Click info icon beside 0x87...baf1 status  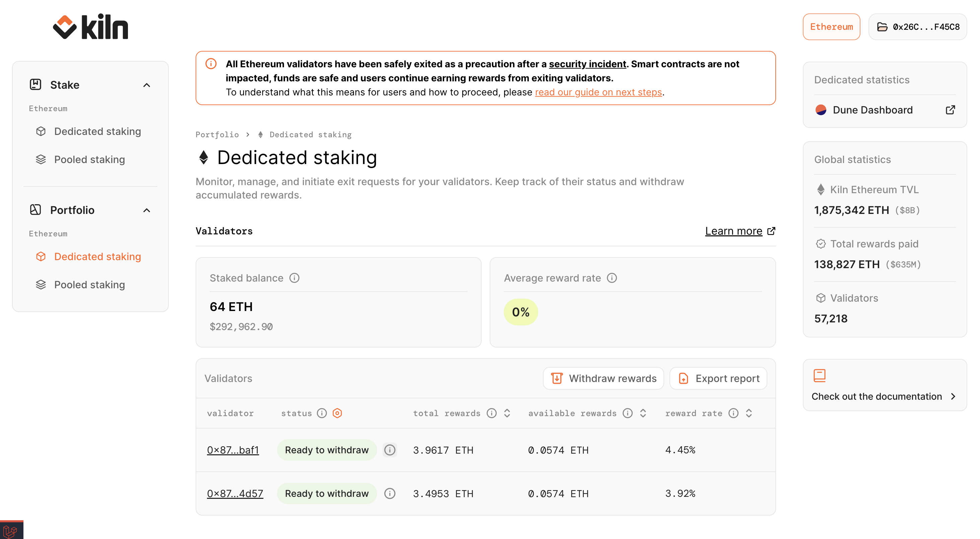pos(390,450)
